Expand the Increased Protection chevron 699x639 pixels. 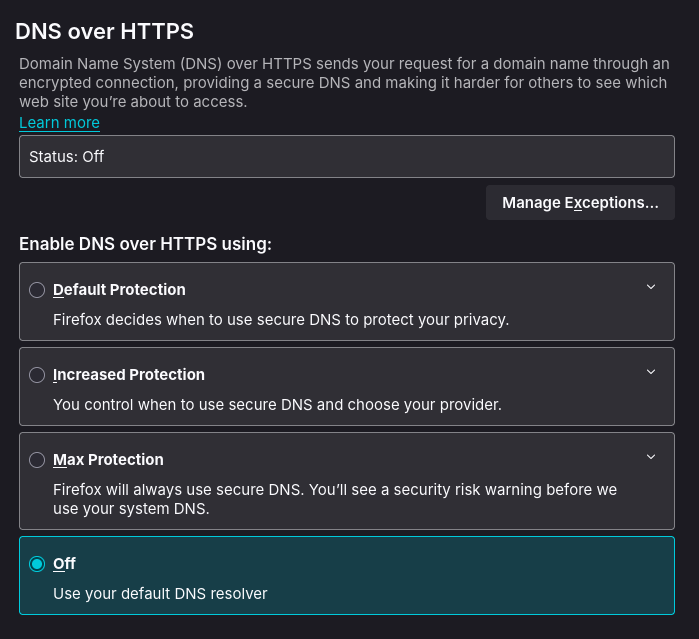651,372
